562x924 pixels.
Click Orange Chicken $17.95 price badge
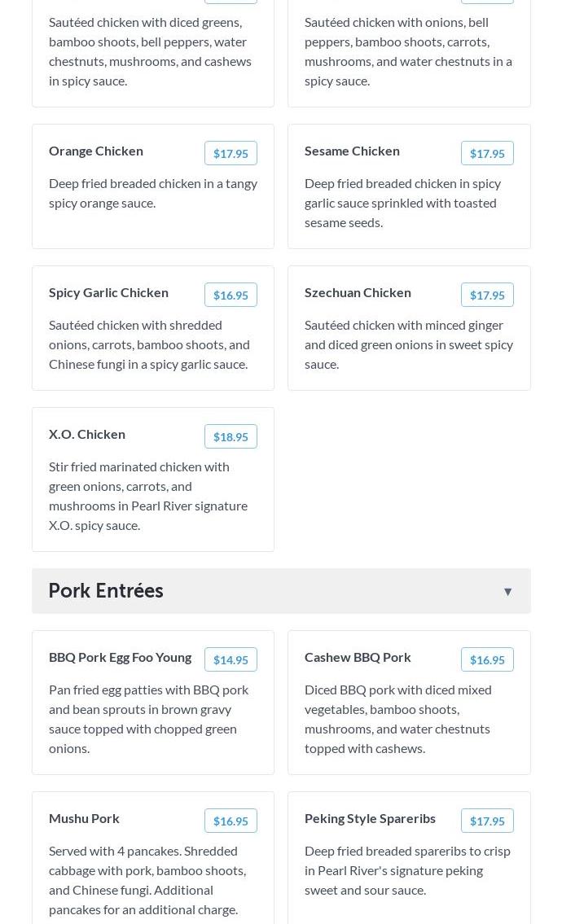[x=231, y=153]
